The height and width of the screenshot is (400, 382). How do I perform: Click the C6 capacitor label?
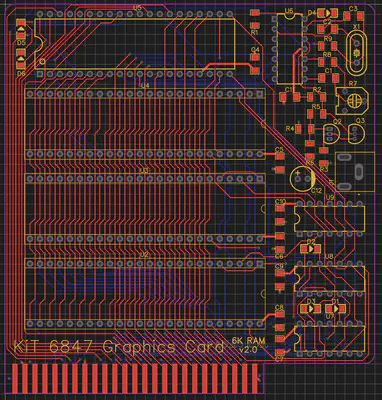tap(280, 257)
